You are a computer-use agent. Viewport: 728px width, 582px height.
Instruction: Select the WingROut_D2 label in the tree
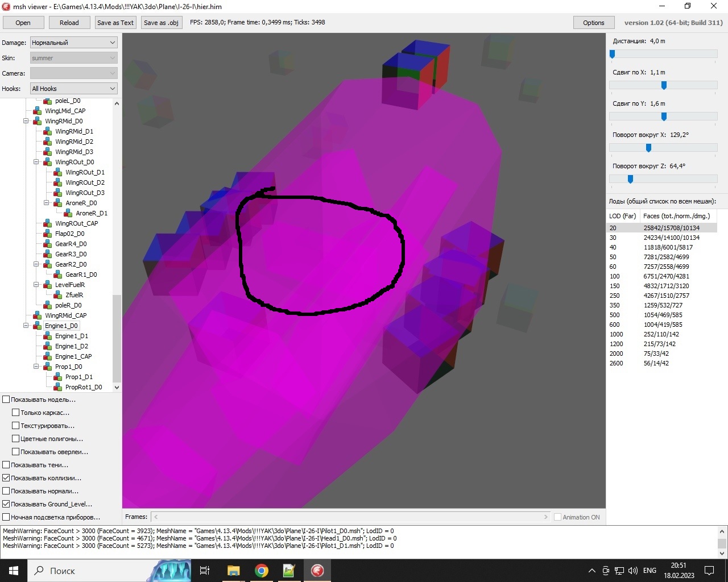85,182
